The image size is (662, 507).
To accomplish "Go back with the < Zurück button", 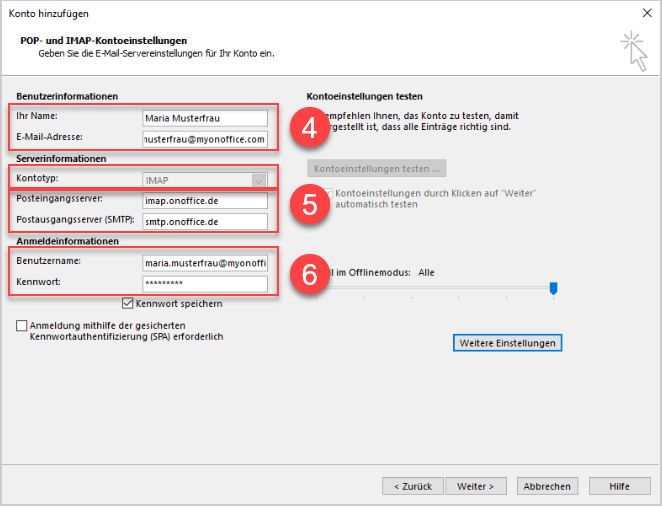I will click(412, 486).
